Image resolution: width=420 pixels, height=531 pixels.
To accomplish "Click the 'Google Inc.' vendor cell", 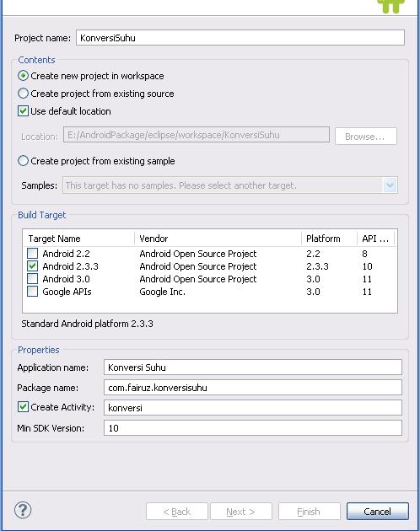I will coord(163,292).
